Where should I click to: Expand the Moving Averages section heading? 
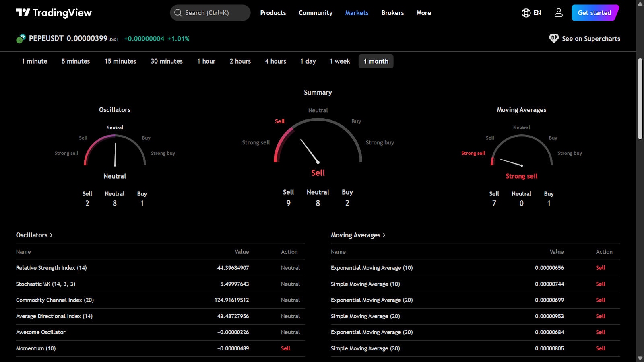pos(358,235)
